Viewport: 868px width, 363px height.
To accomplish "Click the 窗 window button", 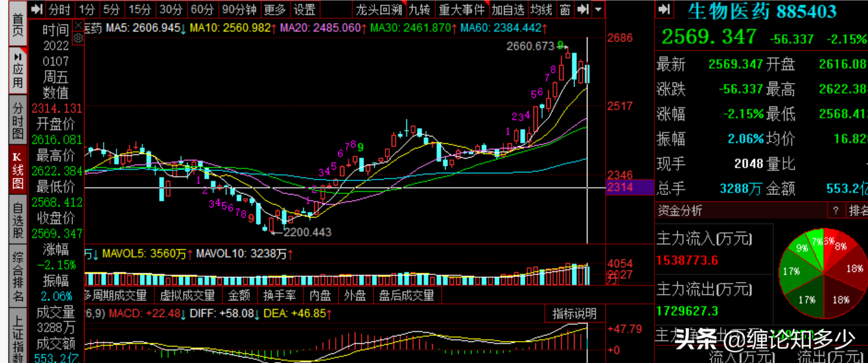I will click(565, 9).
